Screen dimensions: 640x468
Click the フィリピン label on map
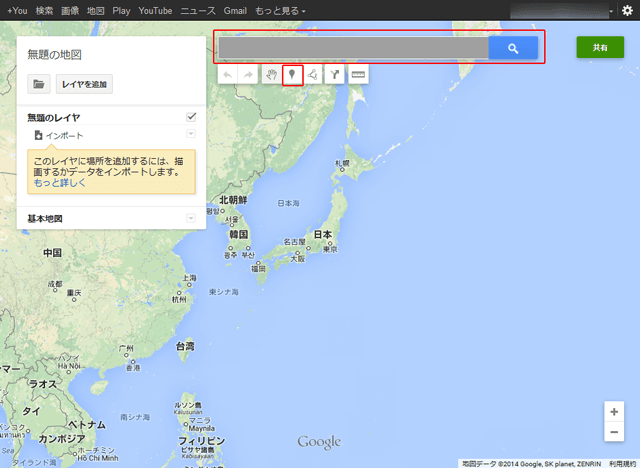pos(202,441)
